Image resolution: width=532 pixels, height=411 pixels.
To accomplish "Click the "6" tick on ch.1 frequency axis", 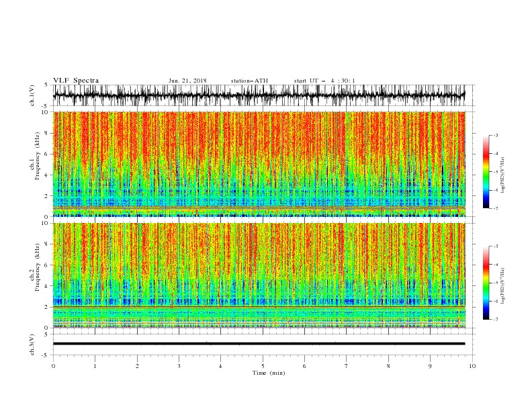I will click(x=47, y=154).
